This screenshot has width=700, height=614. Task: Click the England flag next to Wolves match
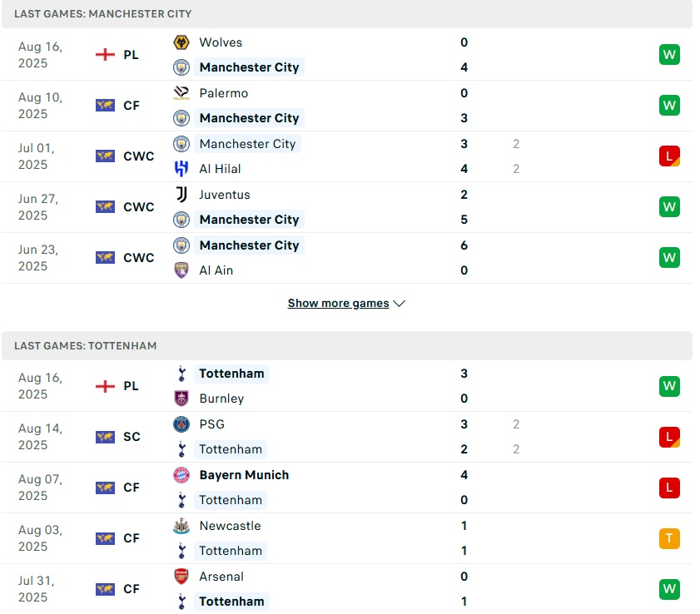tap(105, 55)
